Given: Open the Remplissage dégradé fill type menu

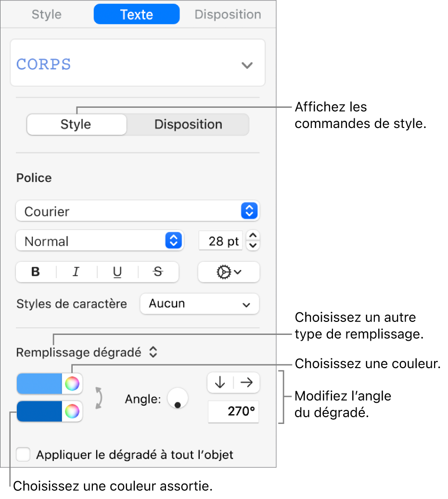Looking at the screenshot, I should click(87, 353).
